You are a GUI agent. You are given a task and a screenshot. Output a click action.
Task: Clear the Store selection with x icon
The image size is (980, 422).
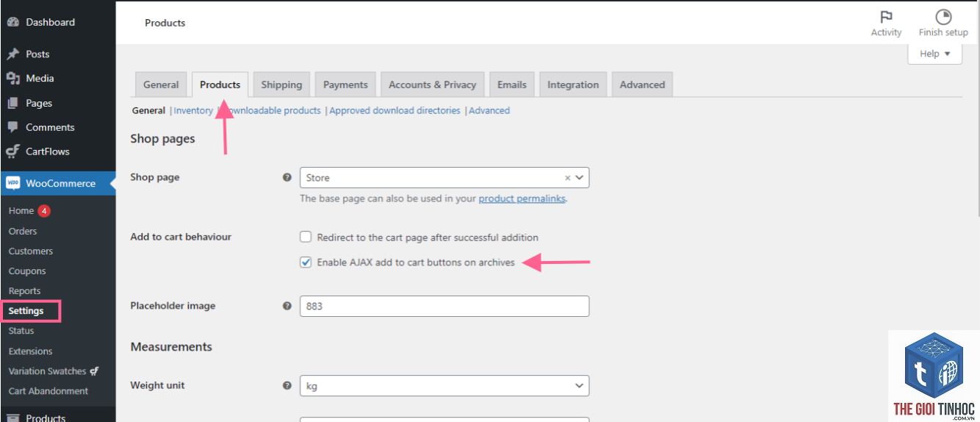coord(567,178)
